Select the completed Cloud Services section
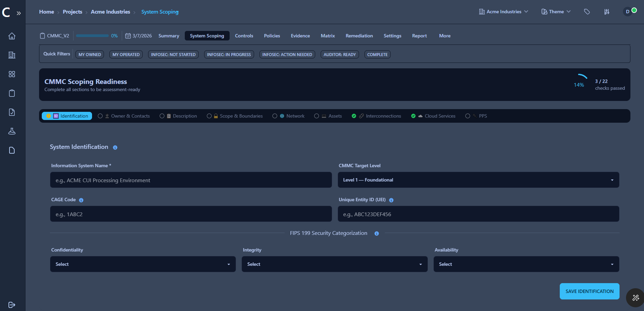Image resolution: width=644 pixels, height=311 pixels. coord(433,116)
